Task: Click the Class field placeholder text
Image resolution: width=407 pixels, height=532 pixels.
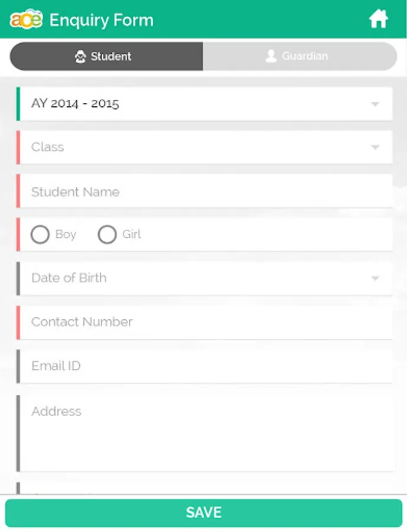Action: pyautogui.click(x=47, y=147)
